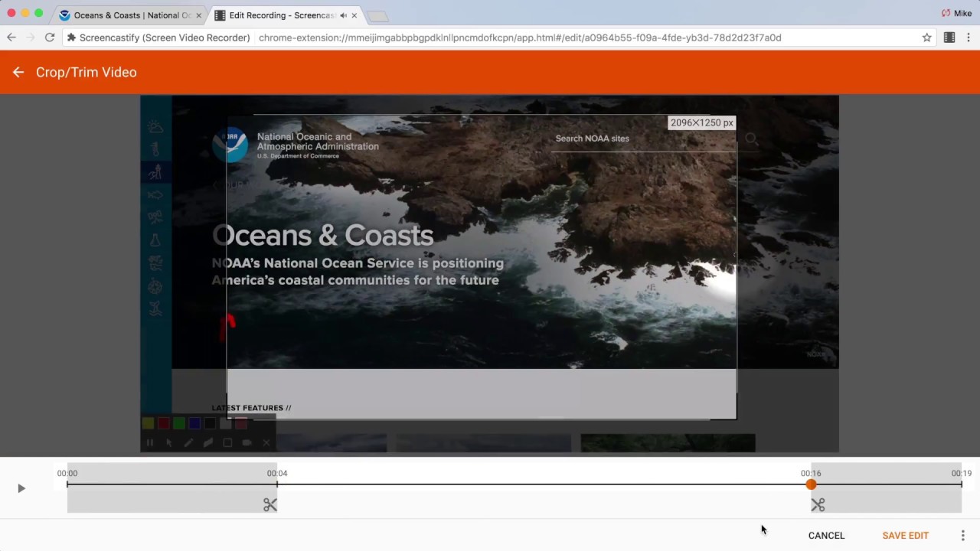
Task: Close the Oceans & Coasts tab
Action: (199, 15)
